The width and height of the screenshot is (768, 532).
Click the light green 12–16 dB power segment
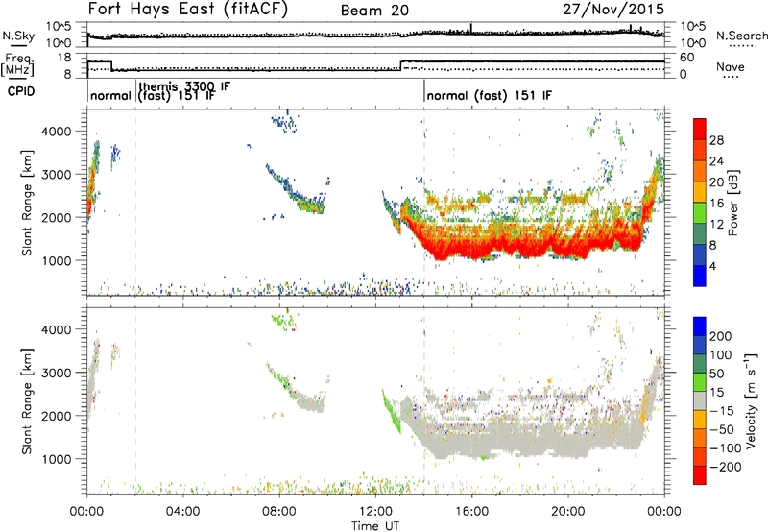700,212
